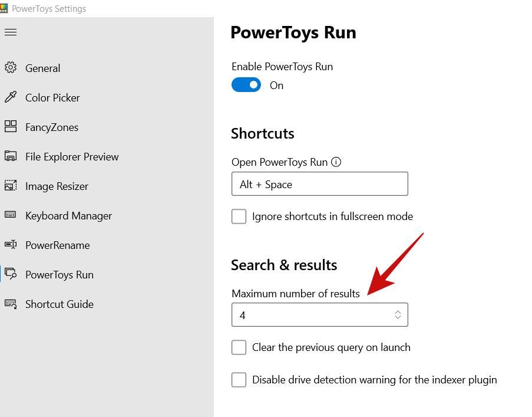Click the Shortcut Guide icon

tap(11, 304)
